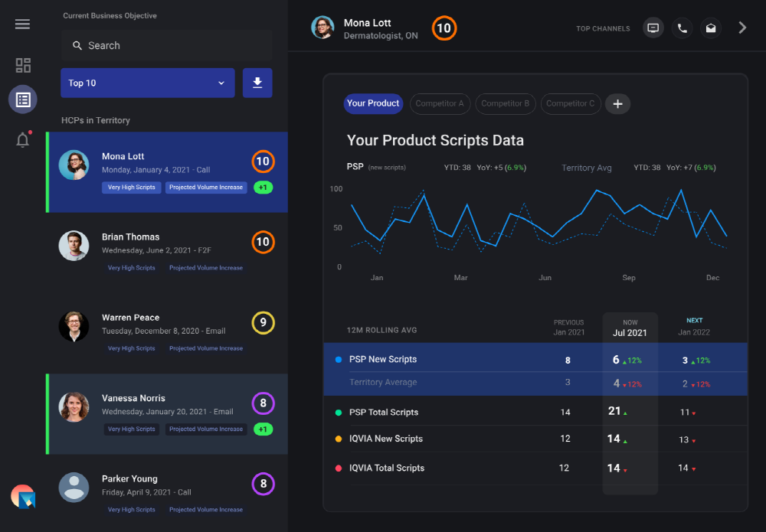This screenshot has height=532, width=766.
Task: Click the red IQVIA Total Scripts dot
Action: [339, 468]
